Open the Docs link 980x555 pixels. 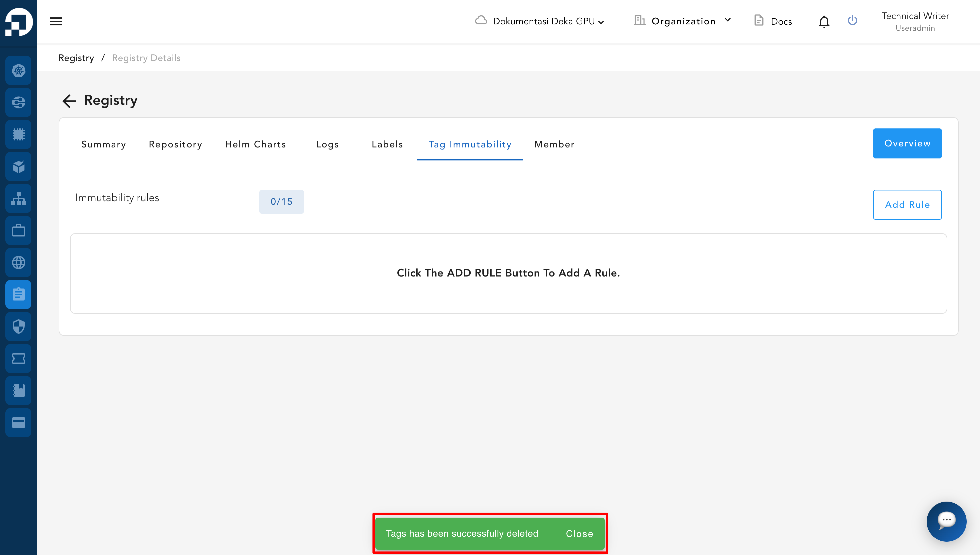[773, 21]
